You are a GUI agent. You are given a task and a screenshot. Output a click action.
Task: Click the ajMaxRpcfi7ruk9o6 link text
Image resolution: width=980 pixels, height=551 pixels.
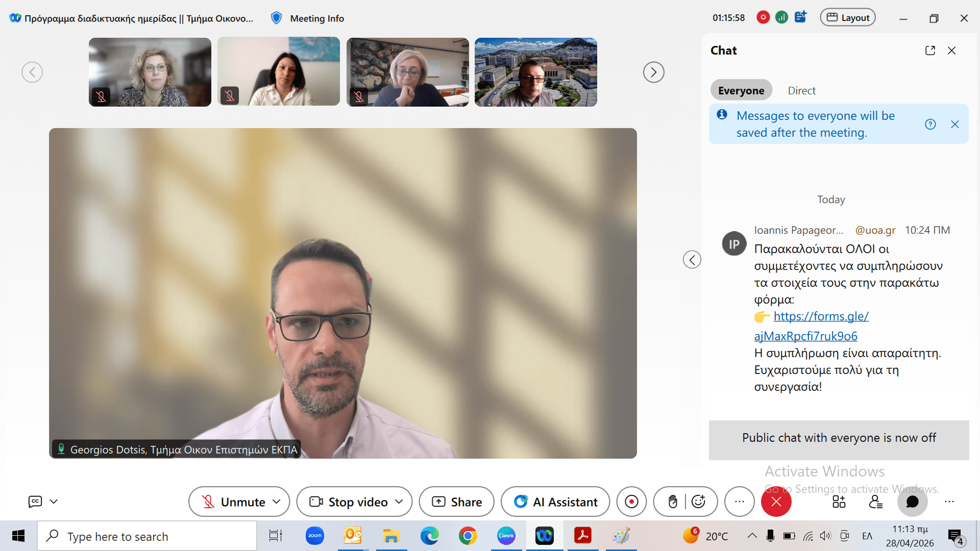[x=806, y=336]
